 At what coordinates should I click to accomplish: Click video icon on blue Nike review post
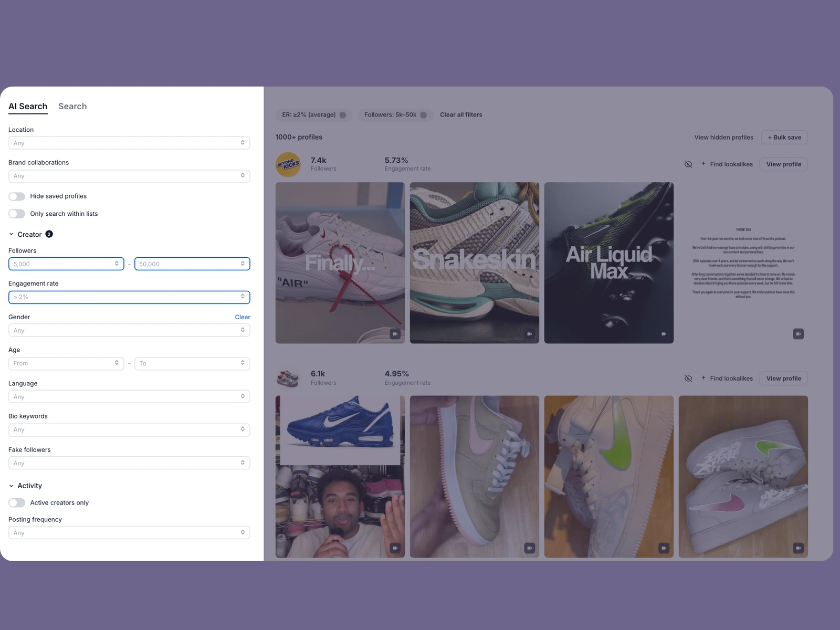click(395, 548)
